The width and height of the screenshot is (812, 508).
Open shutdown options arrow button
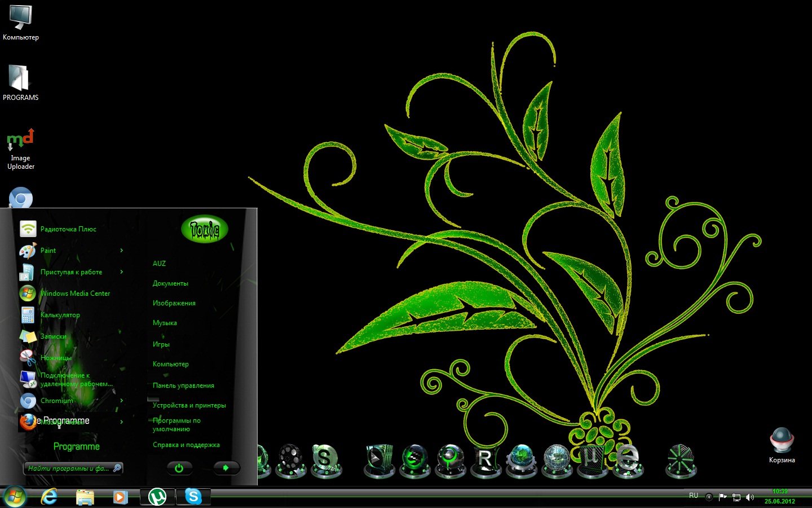tap(226, 467)
